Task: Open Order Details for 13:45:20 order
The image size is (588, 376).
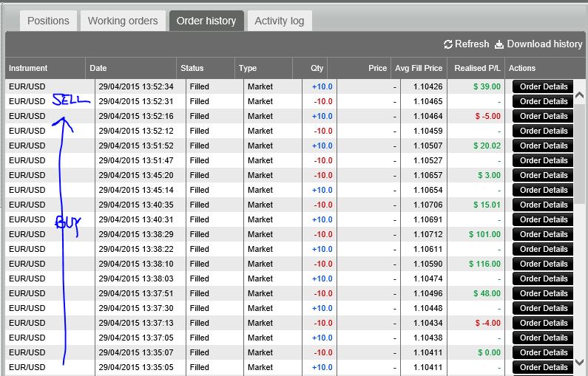Action: coord(543,175)
